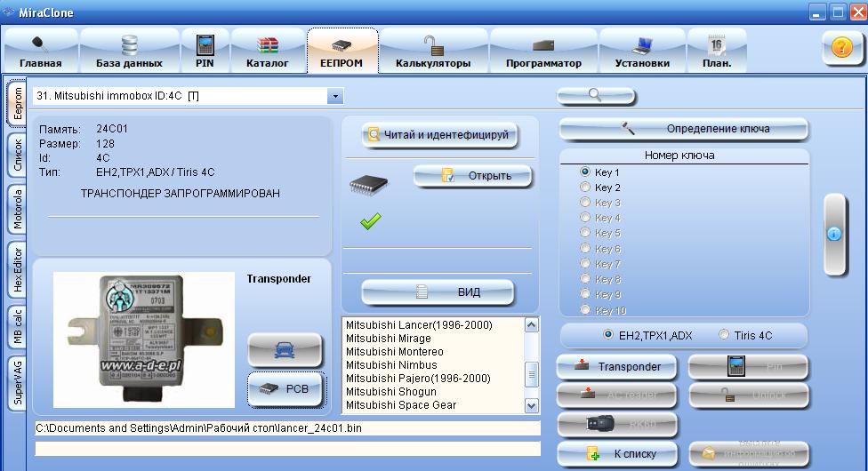Click the calculator Pin button
Viewport: 868px width, 471px height.
pyautogui.click(x=748, y=366)
